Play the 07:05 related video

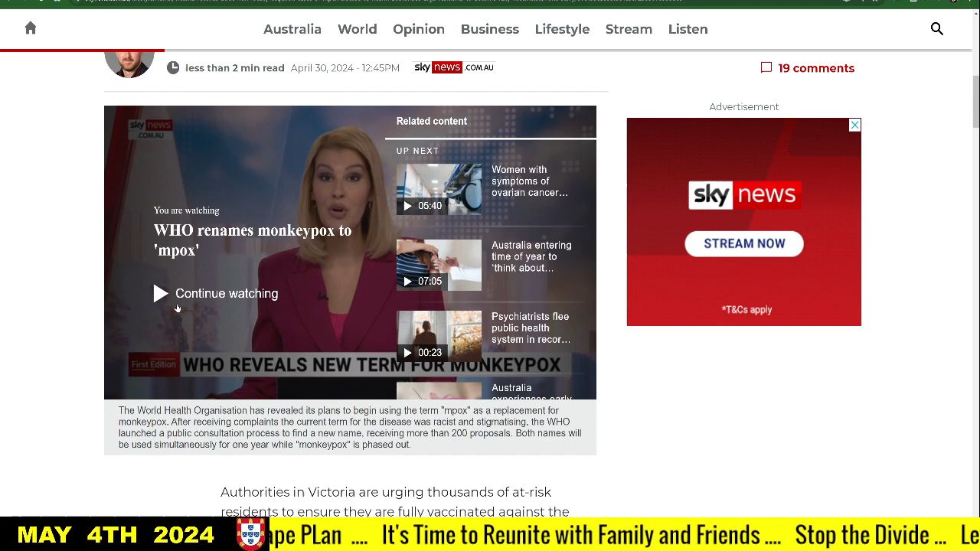click(x=439, y=265)
